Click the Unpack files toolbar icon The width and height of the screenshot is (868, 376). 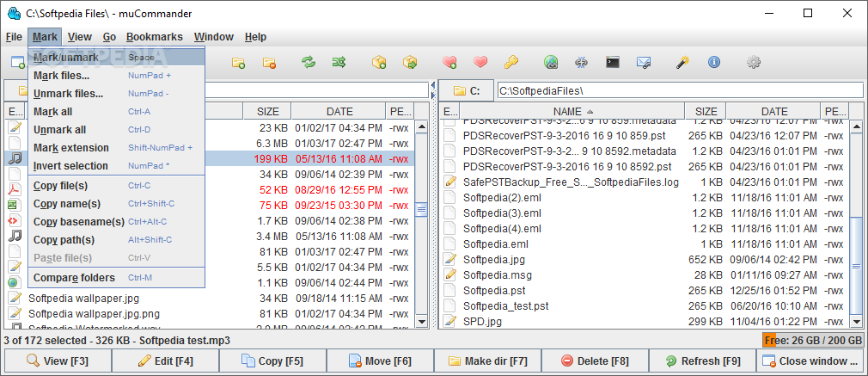pos(410,62)
